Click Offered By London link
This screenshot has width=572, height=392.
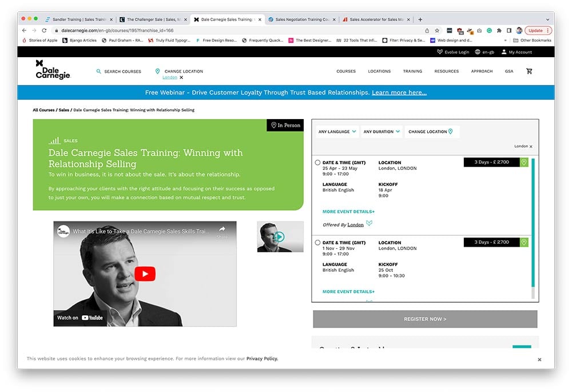(x=355, y=225)
